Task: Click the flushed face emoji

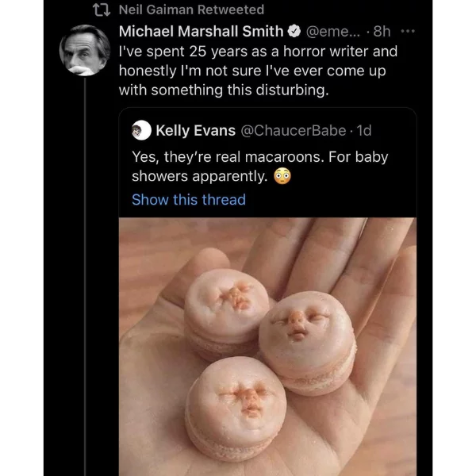Action: (x=282, y=176)
